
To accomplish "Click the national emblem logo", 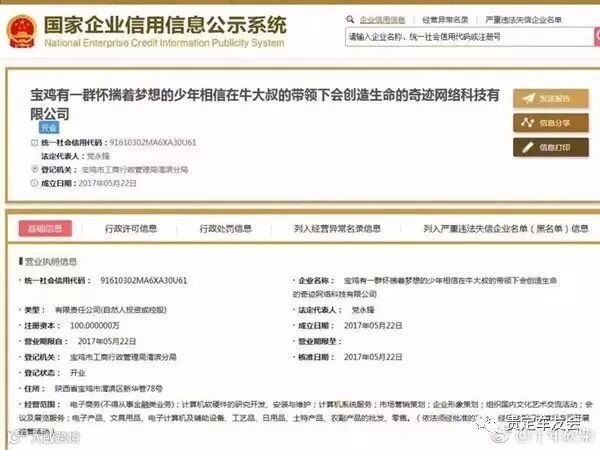I will point(22,31).
